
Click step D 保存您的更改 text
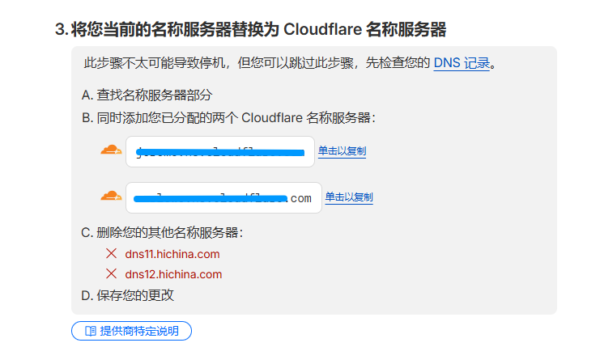click(128, 295)
